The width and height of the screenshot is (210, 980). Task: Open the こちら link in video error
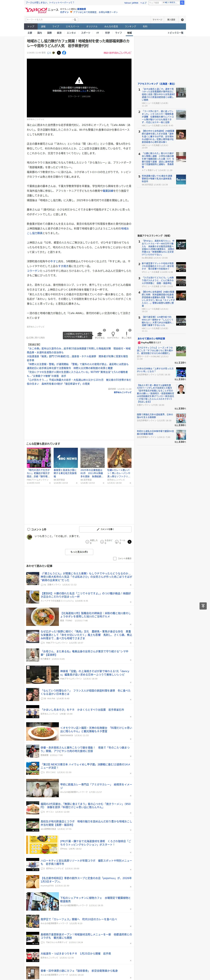83,91
